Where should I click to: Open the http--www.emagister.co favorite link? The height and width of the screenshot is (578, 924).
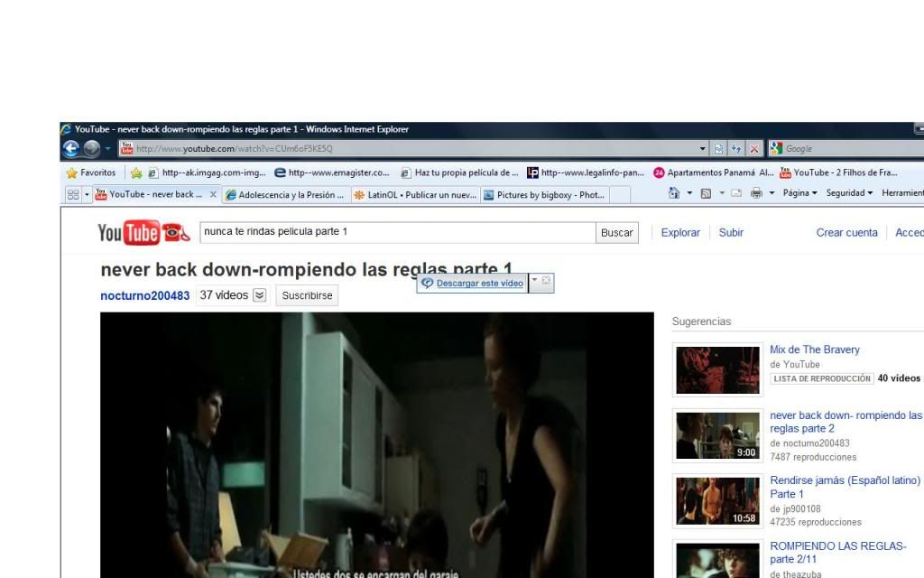(332, 172)
